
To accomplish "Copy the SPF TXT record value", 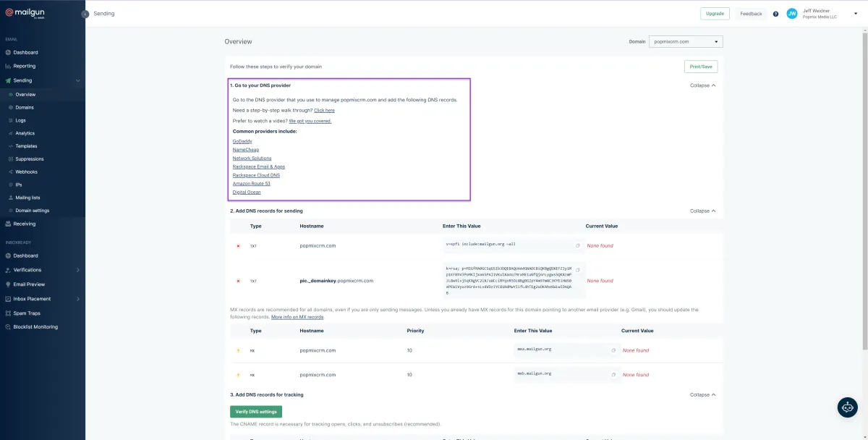I will pyautogui.click(x=577, y=245).
